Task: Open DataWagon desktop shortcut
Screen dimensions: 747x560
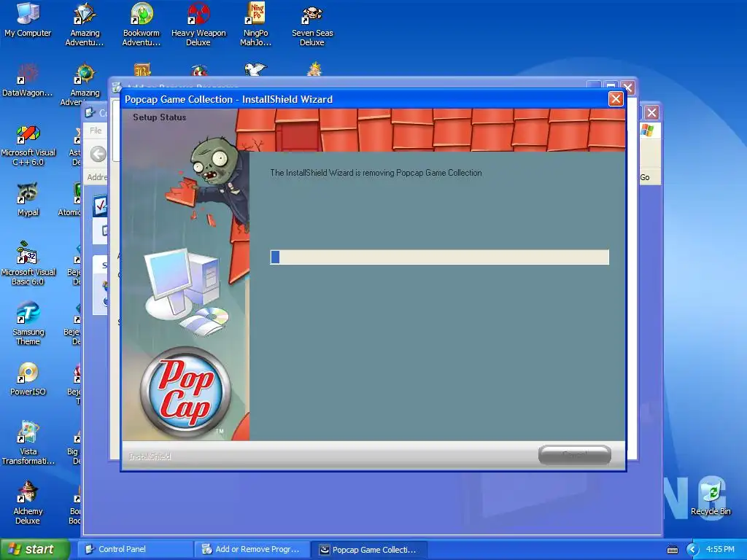Action: pyautogui.click(x=28, y=80)
